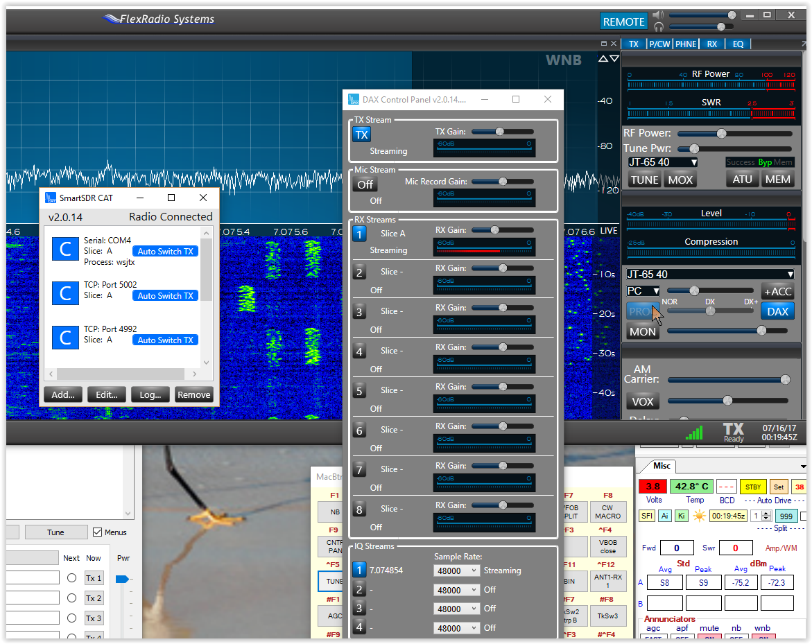Click Auto Switch TX for TCP Port 5002
The height and width of the screenshot is (644, 812).
pos(165,295)
